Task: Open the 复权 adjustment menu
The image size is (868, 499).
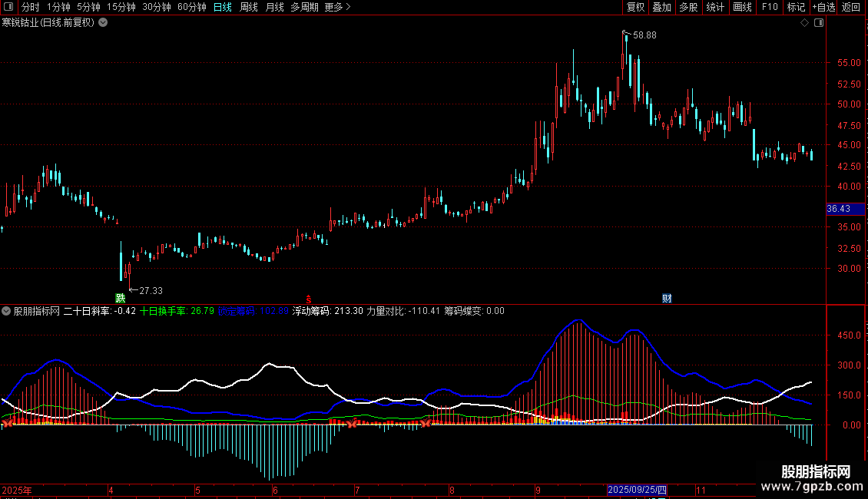Action: 635,7
